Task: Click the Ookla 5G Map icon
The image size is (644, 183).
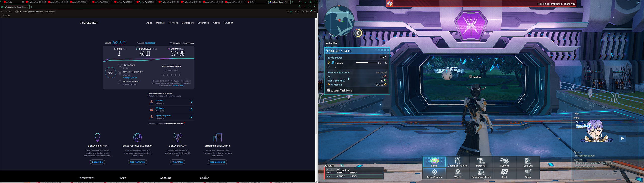Action: (178, 137)
